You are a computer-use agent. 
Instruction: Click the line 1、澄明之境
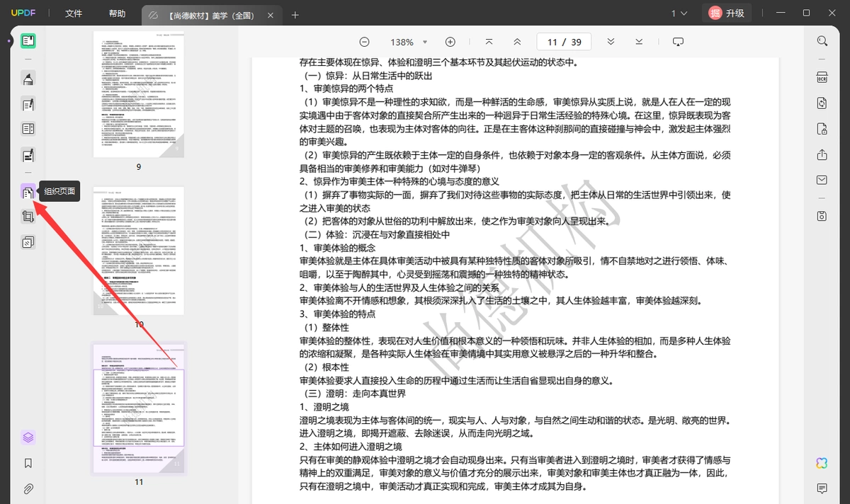click(324, 406)
